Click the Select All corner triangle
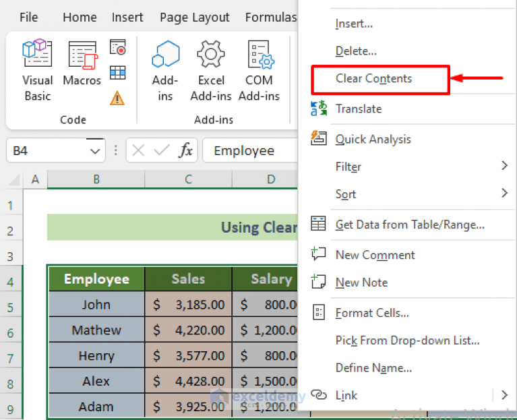Image resolution: width=517 pixels, height=420 pixels. coord(14,180)
